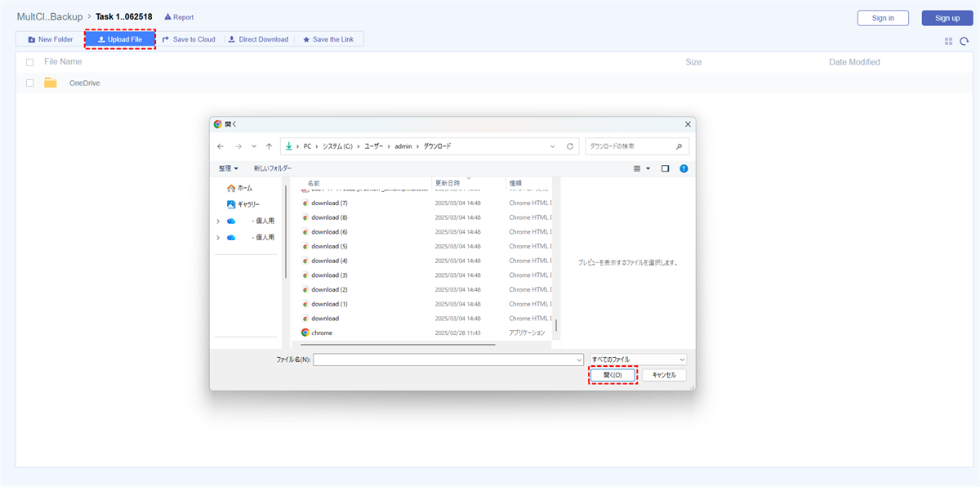The height and width of the screenshot is (487, 980).
Task: Expand the second 個人用 OneDrive tree node
Action: click(x=218, y=237)
